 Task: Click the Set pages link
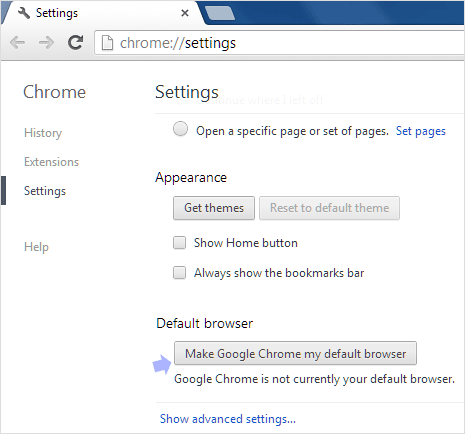tap(421, 131)
